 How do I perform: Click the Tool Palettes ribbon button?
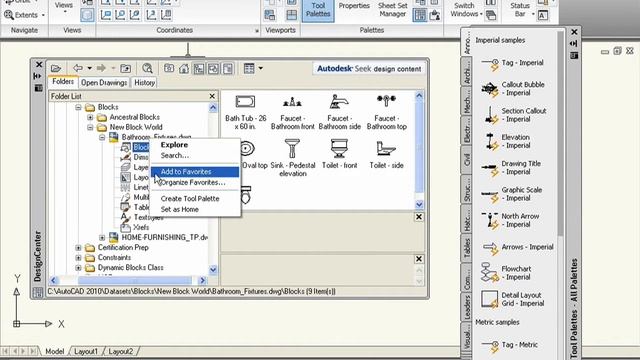[318, 11]
